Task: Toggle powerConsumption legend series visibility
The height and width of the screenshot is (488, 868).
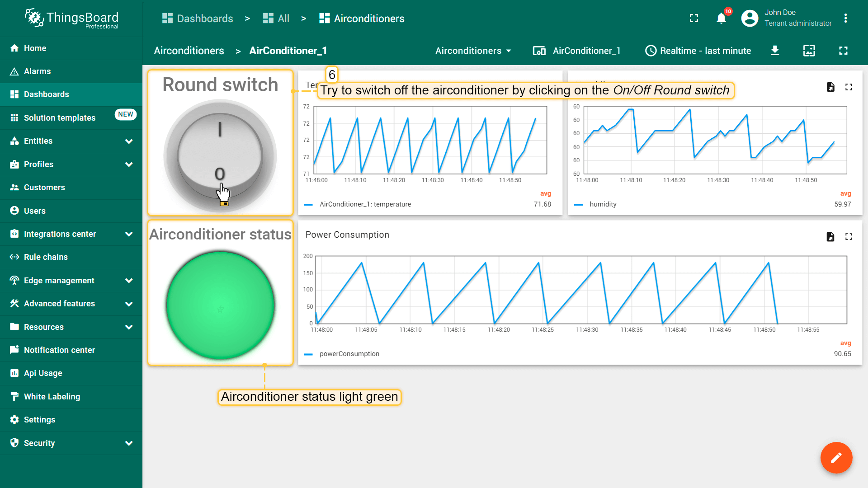Action: tap(349, 354)
